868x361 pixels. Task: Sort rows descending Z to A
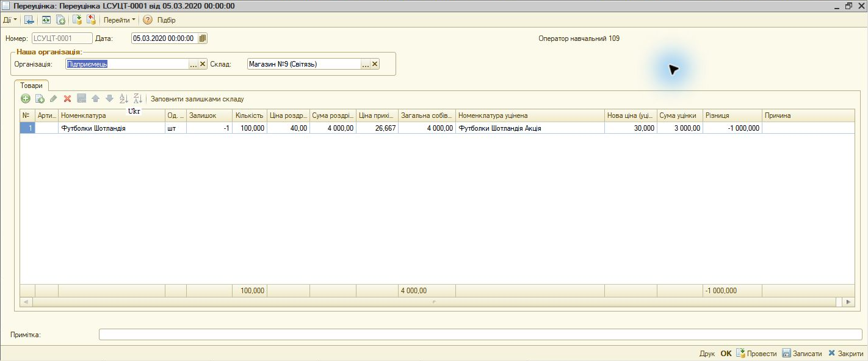click(137, 98)
